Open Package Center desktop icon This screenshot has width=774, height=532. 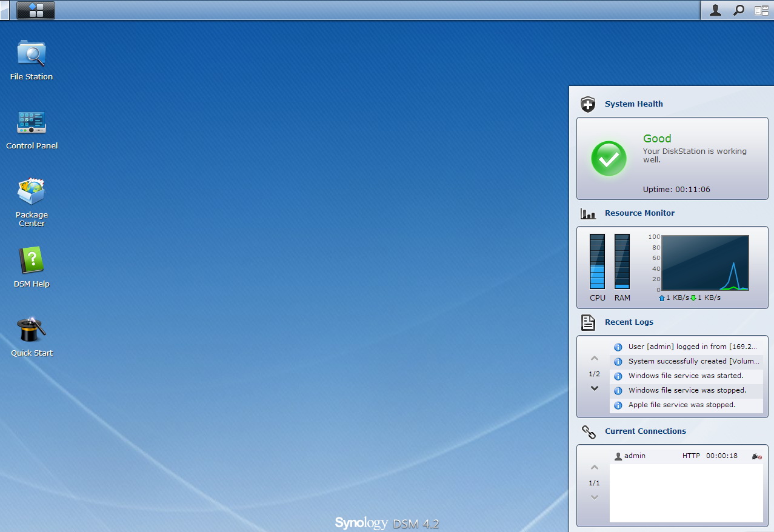(x=32, y=202)
